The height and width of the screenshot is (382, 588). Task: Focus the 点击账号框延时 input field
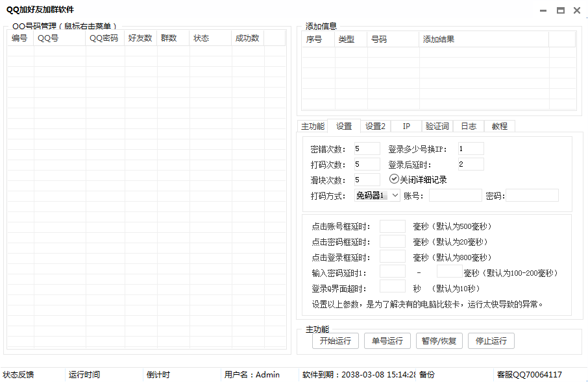click(393, 226)
